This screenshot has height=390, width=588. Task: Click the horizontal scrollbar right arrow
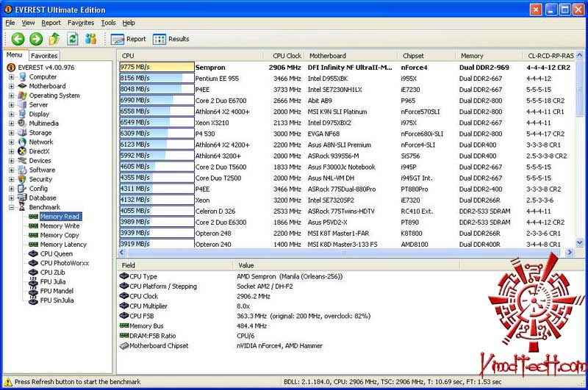coord(570,253)
